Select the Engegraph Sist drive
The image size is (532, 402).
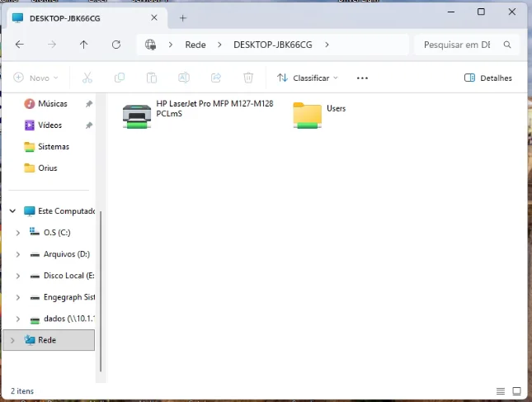pos(62,297)
